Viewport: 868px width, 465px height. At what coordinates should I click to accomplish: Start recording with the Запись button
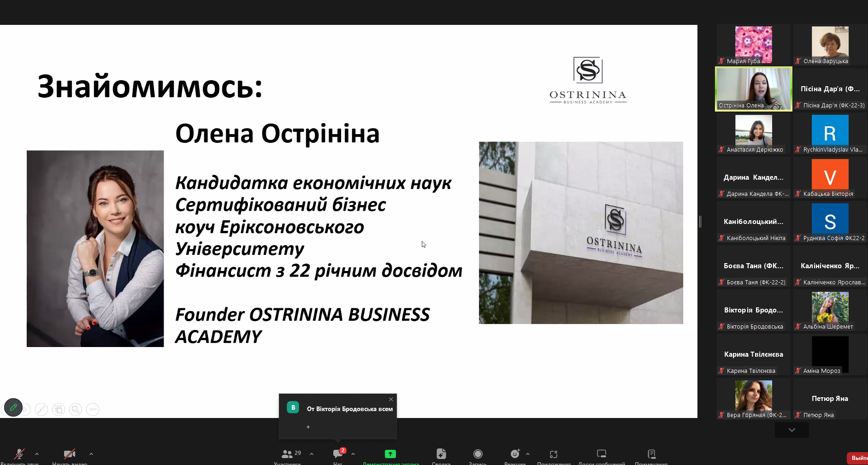478,454
